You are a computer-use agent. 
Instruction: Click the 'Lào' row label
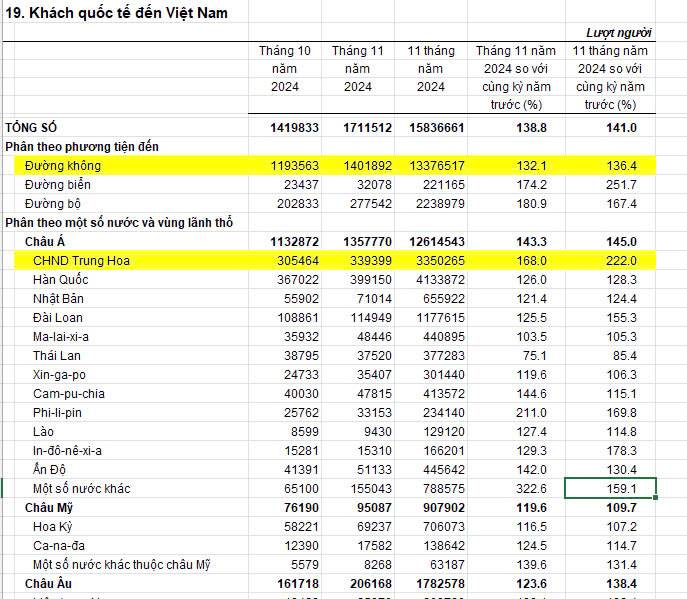[43, 432]
